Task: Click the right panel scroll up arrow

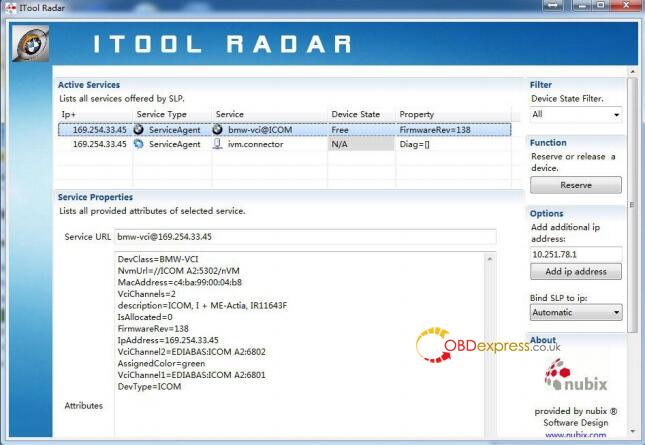Action: pyautogui.click(x=633, y=72)
